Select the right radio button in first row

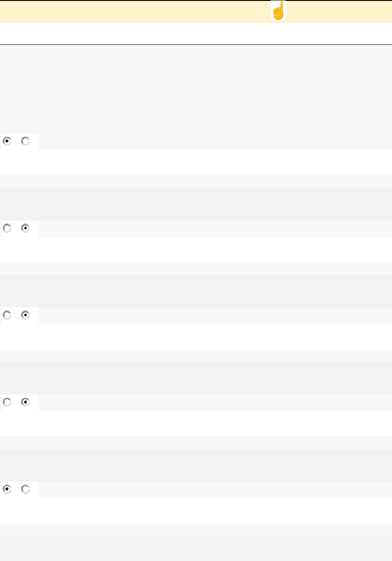(26, 142)
